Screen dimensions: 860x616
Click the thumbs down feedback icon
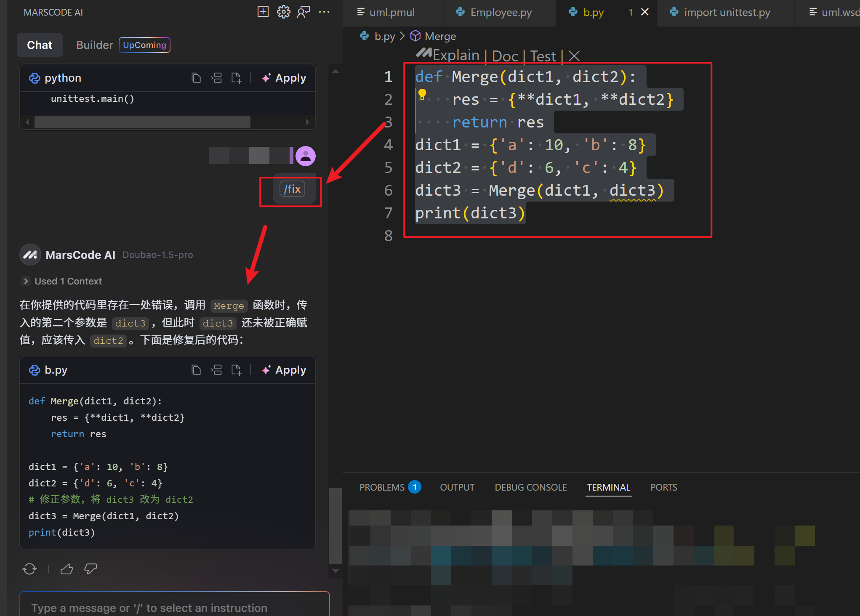pos(90,569)
